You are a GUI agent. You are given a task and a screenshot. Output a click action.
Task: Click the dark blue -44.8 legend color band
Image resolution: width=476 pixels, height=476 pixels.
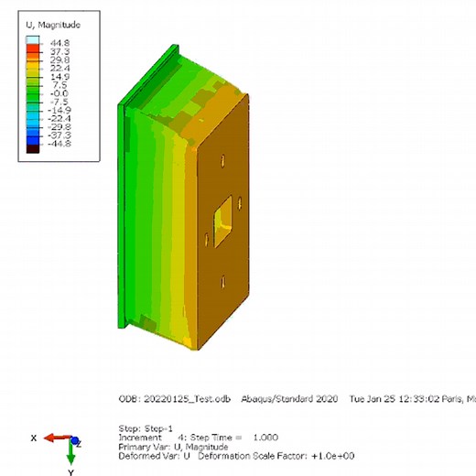coord(33,140)
